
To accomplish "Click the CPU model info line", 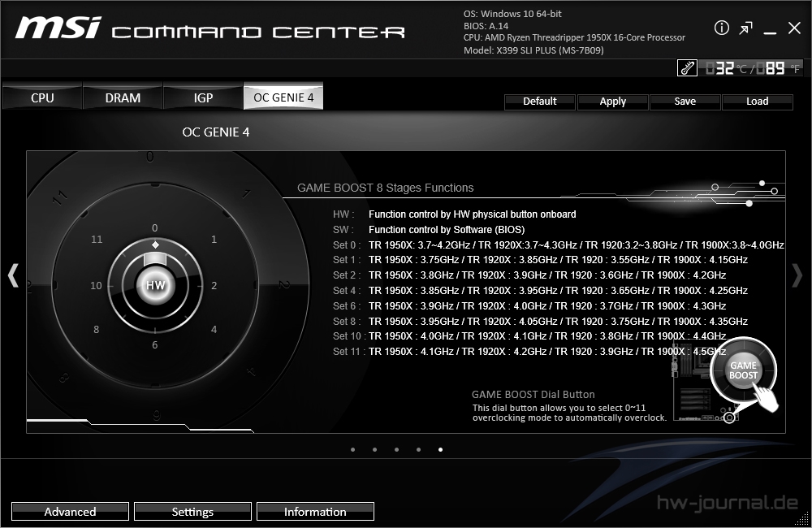I will coord(574,38).
